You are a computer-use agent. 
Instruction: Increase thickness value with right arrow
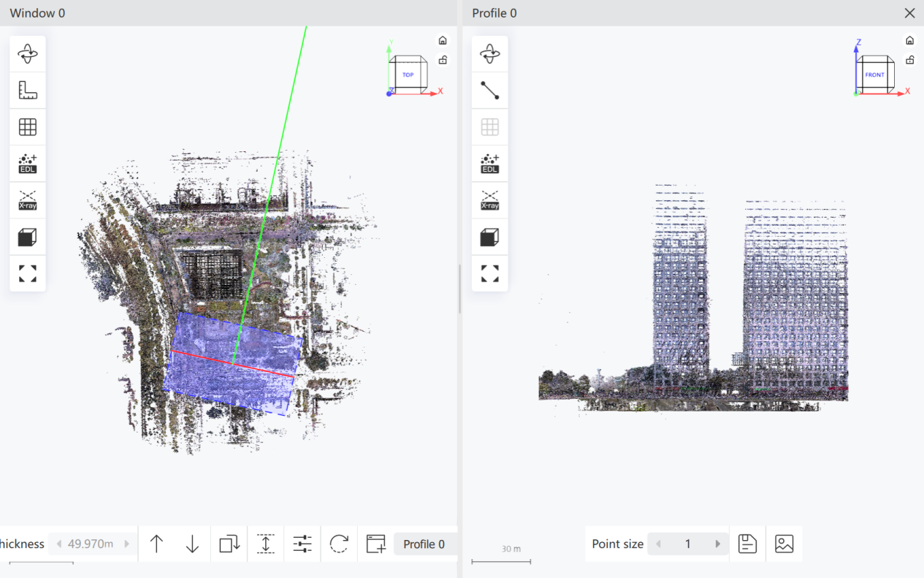point(126,544)
